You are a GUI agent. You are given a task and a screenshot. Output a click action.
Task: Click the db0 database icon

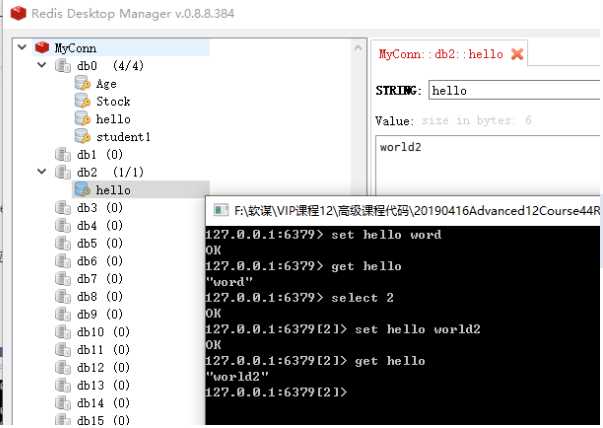(x=63, y=66)
